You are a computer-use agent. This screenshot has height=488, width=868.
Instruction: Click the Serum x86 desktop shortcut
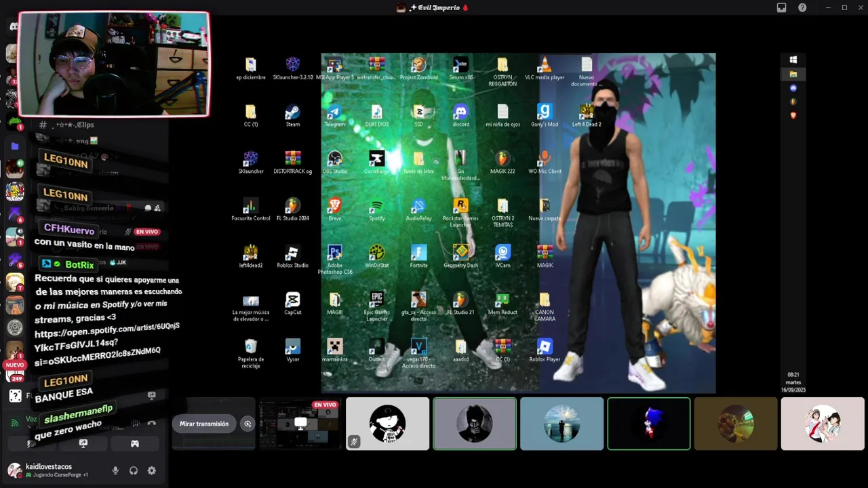coord(461,68)
